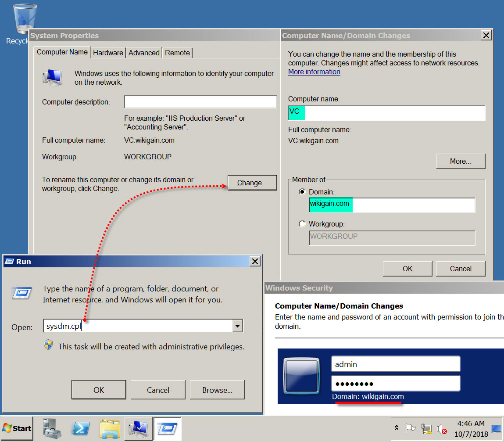This screenshot has width=504, height=442.
Task: Click the Windows Security title bar
Action: click(384, 287)
